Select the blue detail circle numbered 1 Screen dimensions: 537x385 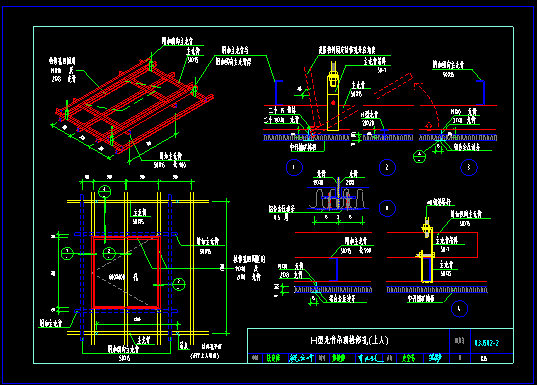[x=294, y=167]
